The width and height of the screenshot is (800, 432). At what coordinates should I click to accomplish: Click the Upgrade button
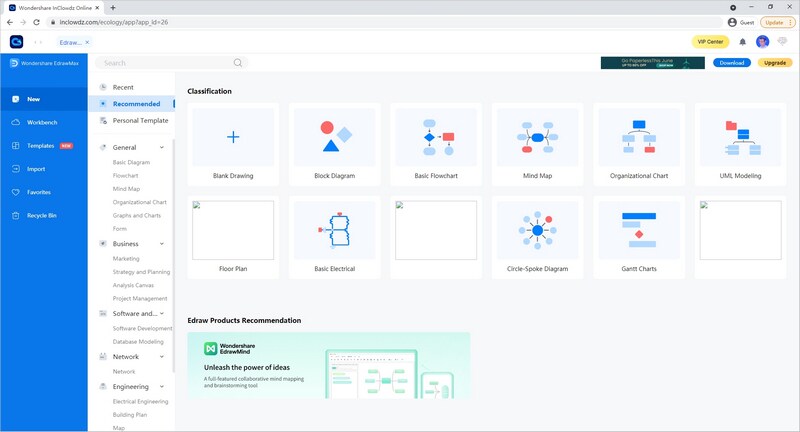(775, 63)
